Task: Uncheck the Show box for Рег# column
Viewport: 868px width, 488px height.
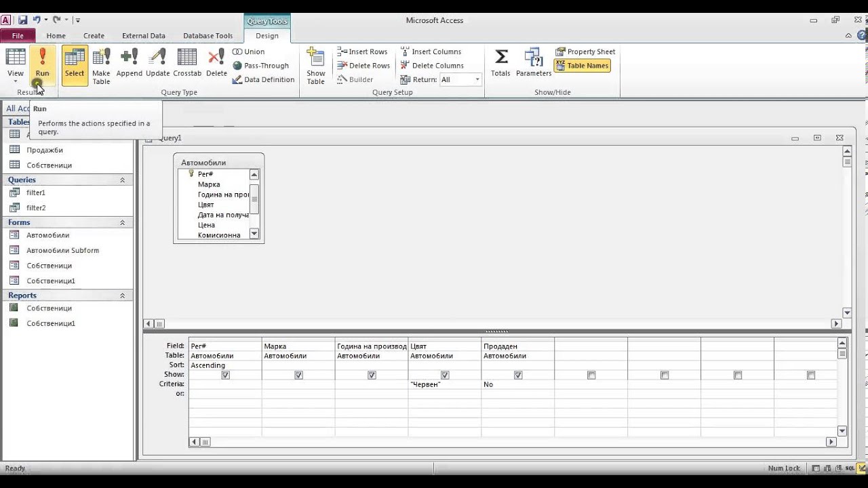Action: (x=226, y=375)
